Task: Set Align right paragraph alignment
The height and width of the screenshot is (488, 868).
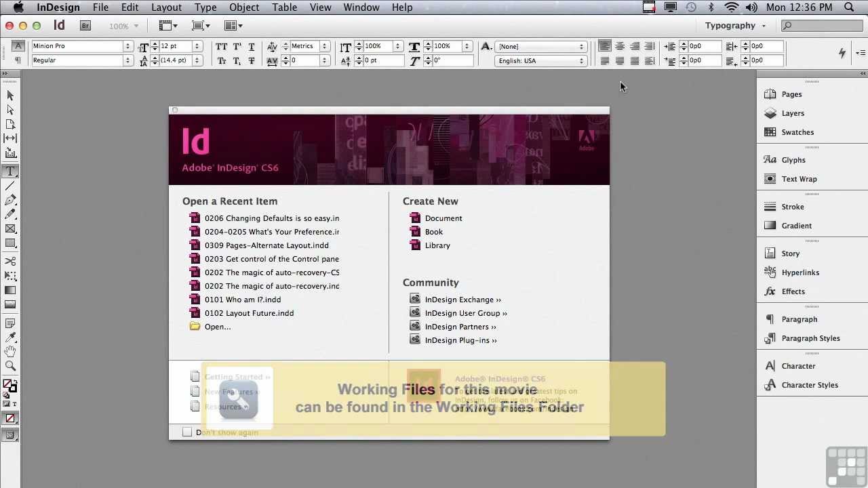Action: (x=635, y=46)
